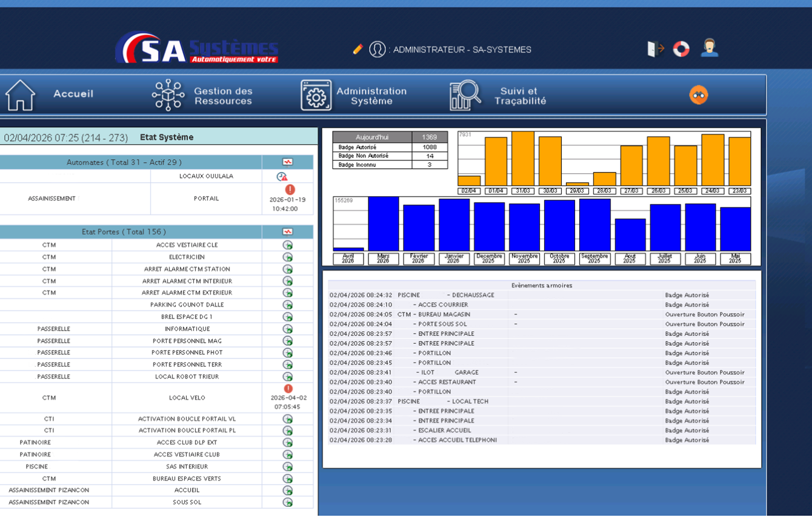
Task: Open help via the lifebuoy icon
Action: tap(681, 49)
